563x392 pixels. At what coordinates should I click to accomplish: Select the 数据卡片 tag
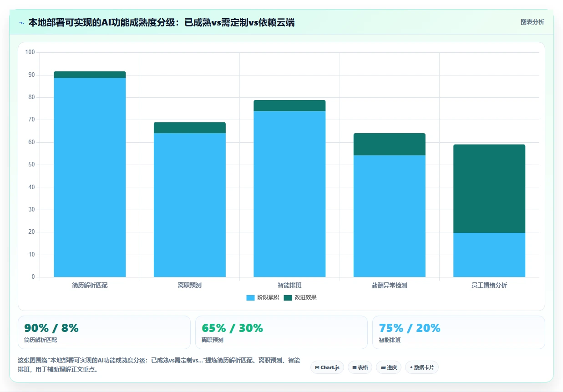[422, 367]
